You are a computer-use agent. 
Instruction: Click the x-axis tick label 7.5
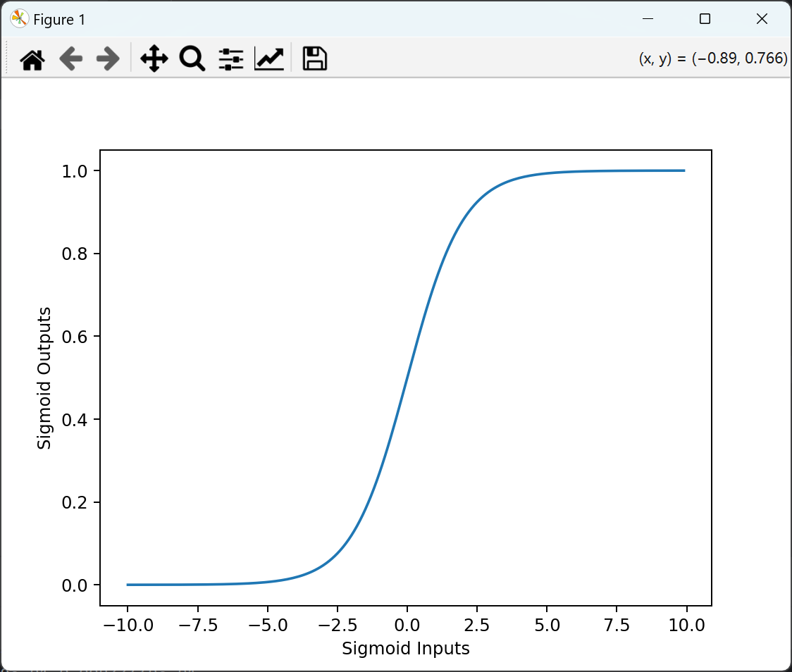pos(617,625)
